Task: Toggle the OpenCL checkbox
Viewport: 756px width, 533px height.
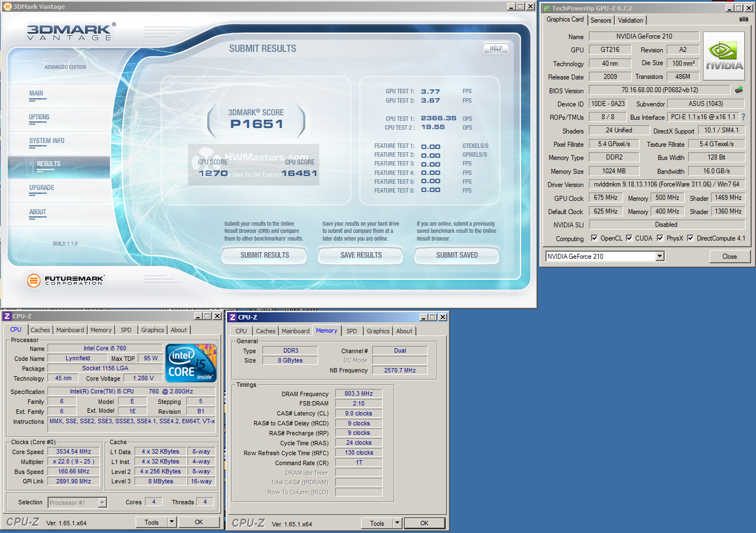Action: tap(594, 238)
